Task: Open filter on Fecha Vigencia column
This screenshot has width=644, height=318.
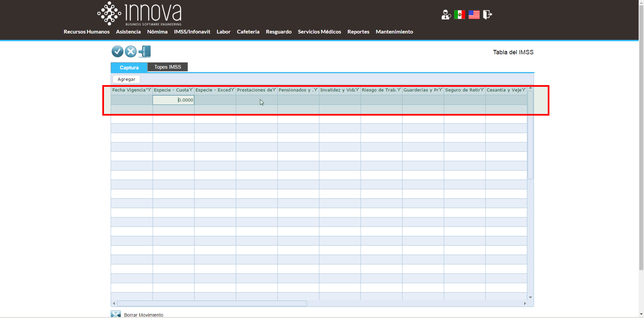Action: (x=149, y=90)
